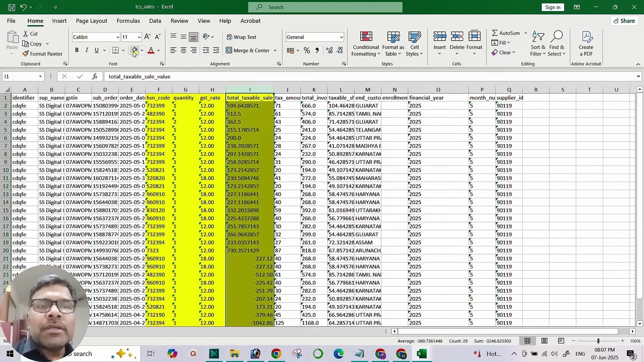
Task: Open Cell Styles gallery
Action: pos(414,44)
